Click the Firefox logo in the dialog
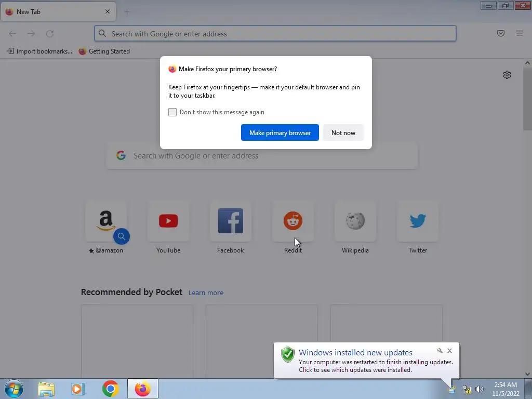The width and height of the screenshot is (532, 399). 172,69
